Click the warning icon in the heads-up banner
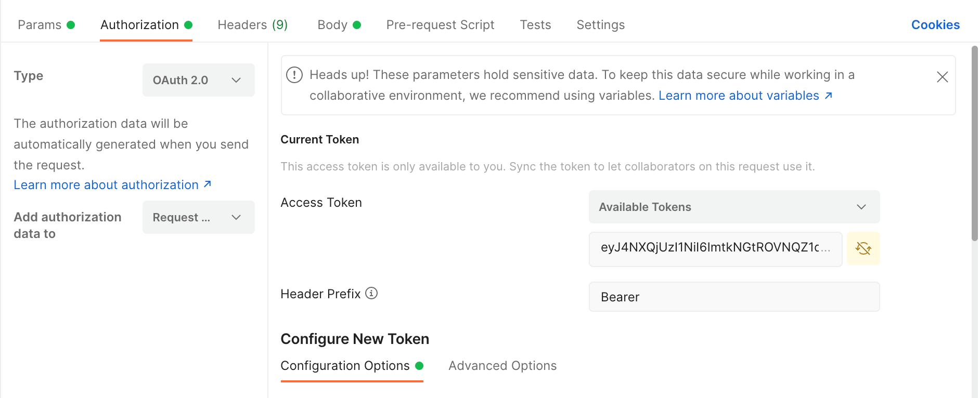The width and height of the screenshot is (980, 398). coord(294,75)
